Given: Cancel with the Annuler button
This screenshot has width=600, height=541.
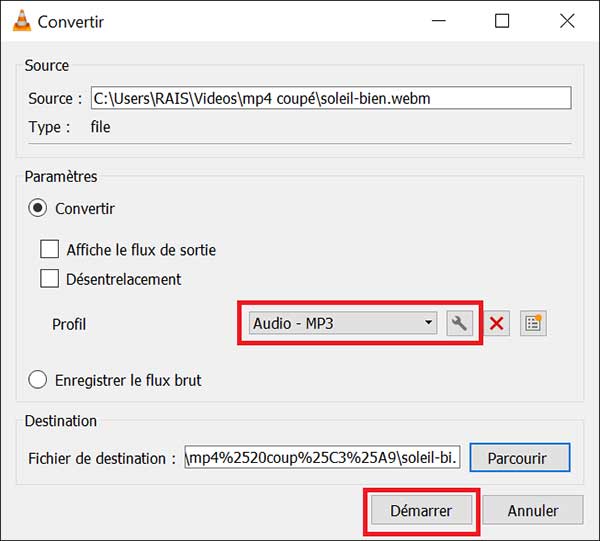Looking at the screenshot, I should pos(533,510).
